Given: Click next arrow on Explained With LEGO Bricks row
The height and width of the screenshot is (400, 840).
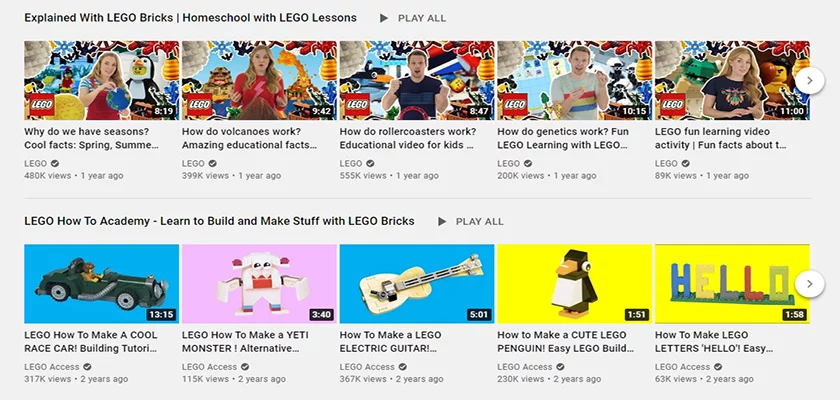Looking at the screenshot, I should coord(809,80).
